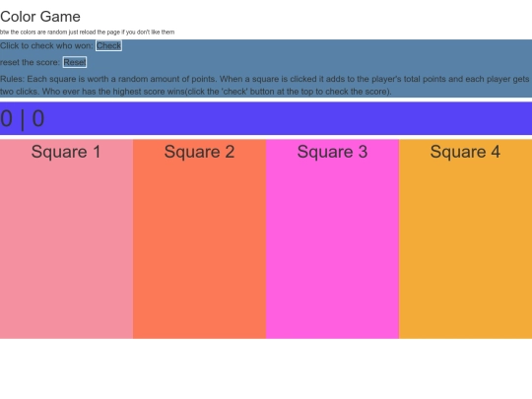Click the vertical bar separating the two scores

23,119
